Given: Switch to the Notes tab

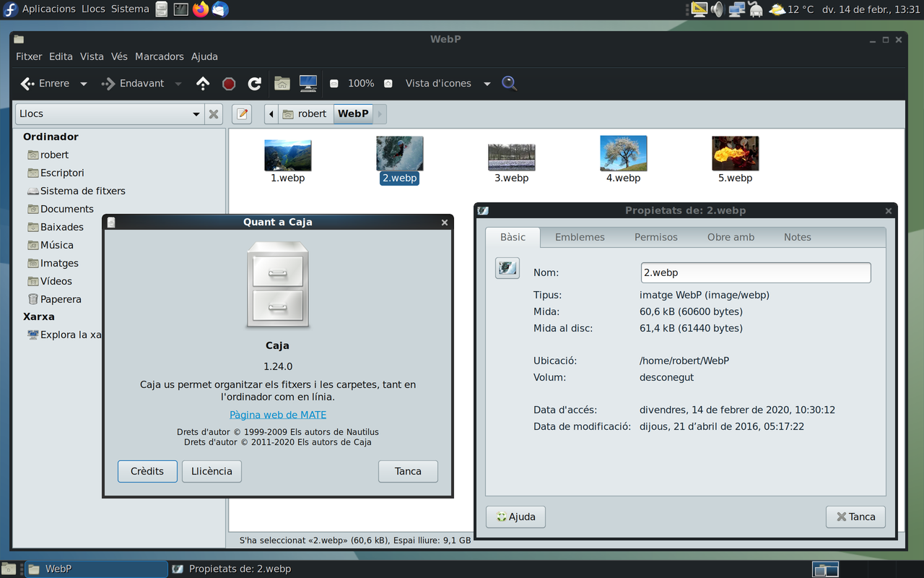Looking at the screenshot, I should [798, 237].
